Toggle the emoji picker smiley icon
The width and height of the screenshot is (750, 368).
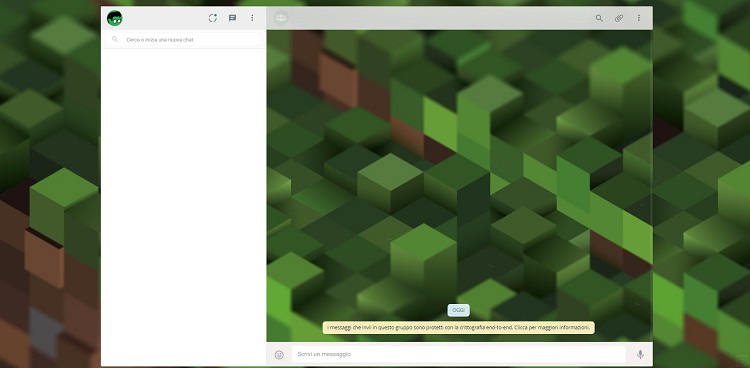click(x=279, y=355)
